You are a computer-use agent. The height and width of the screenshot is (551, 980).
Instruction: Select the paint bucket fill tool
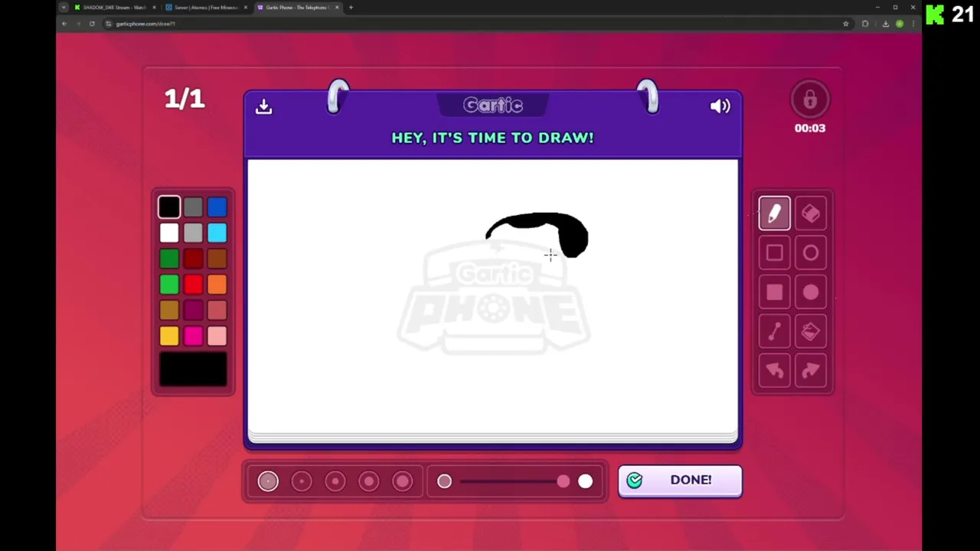click(810, 332)
